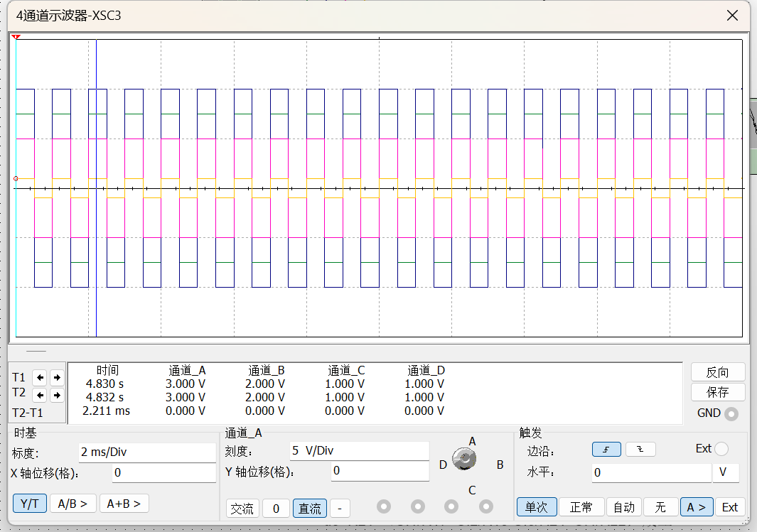Click the 通道_C column header
This screenshot has height=532, width=757.
pyautogui.click(x=347, y=371)
